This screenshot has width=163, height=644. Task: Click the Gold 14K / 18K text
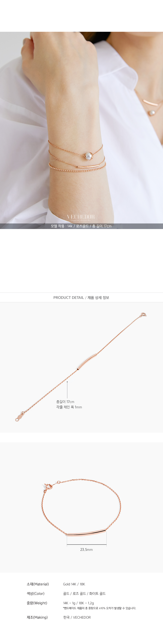point(74,584)
